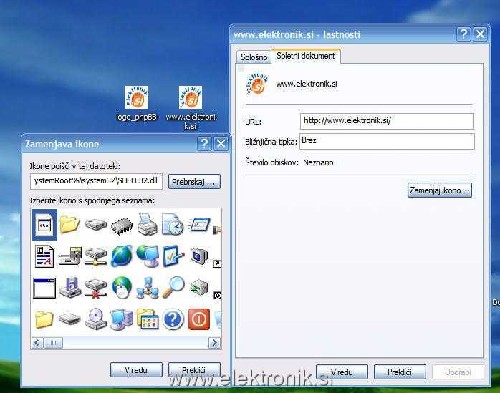This screenshot has width=500, height=393.
Task: Click the Prebrskaj browse button
Action: coord(194,182)
